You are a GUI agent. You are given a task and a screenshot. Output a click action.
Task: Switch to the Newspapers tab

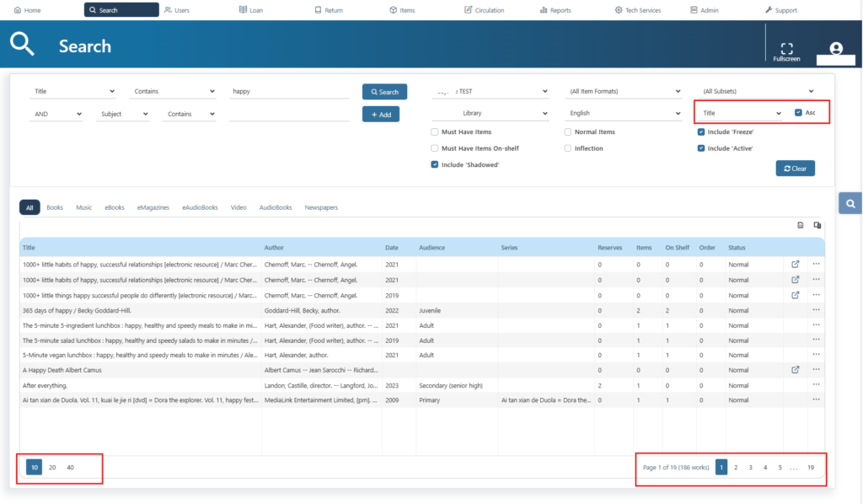(321, 207)
